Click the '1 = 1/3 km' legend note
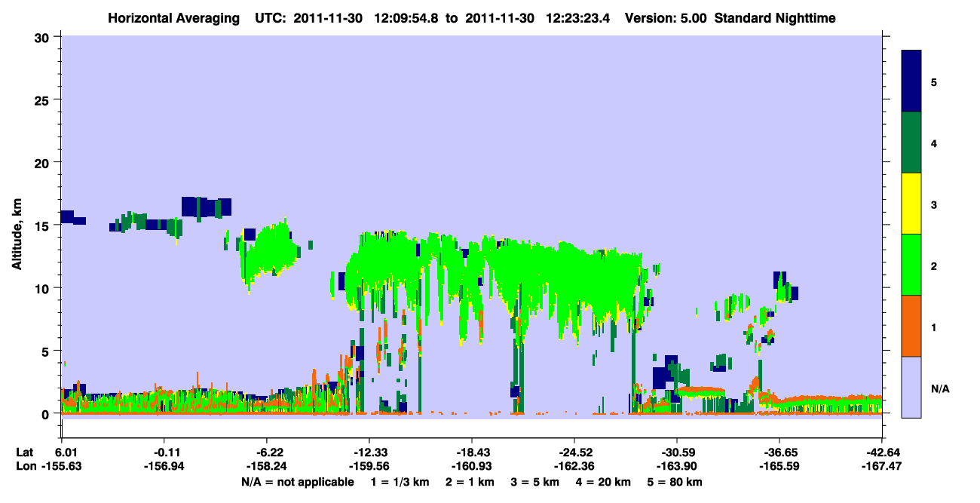This screenshot has height=503, width=980. (400, 481)
